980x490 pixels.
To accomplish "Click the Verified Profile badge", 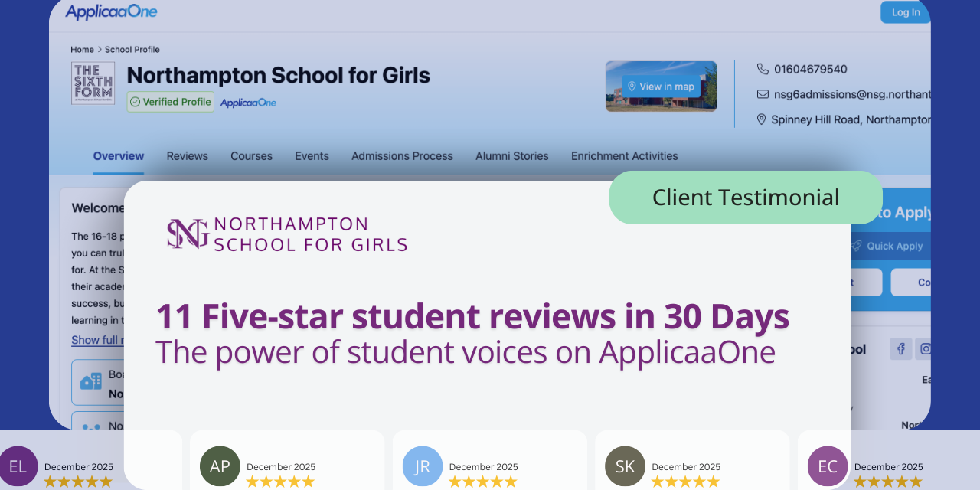I will pyautogui.click(x=170, y=102).
